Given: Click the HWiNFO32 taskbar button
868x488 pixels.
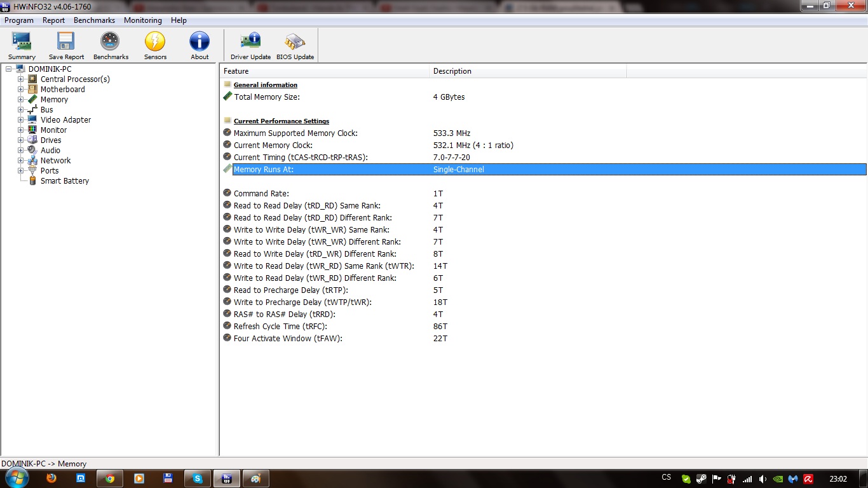Looking at the screenshot, I should pos(227,478).
